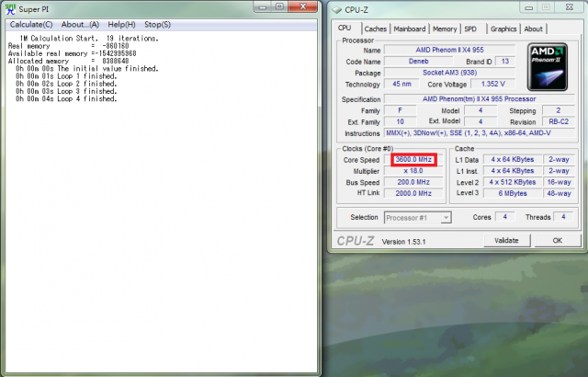Click the 'Loop 1 finished' log line
588x377 pixels.
66,76
